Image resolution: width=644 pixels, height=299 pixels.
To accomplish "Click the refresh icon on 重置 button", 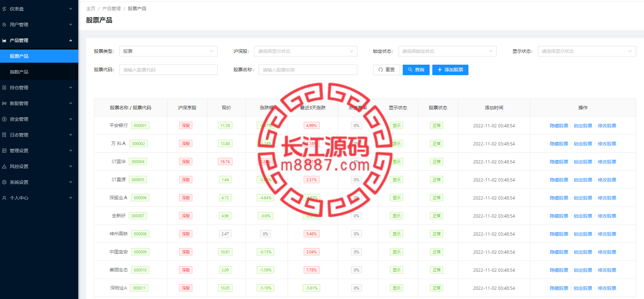I will pos(381,70).
